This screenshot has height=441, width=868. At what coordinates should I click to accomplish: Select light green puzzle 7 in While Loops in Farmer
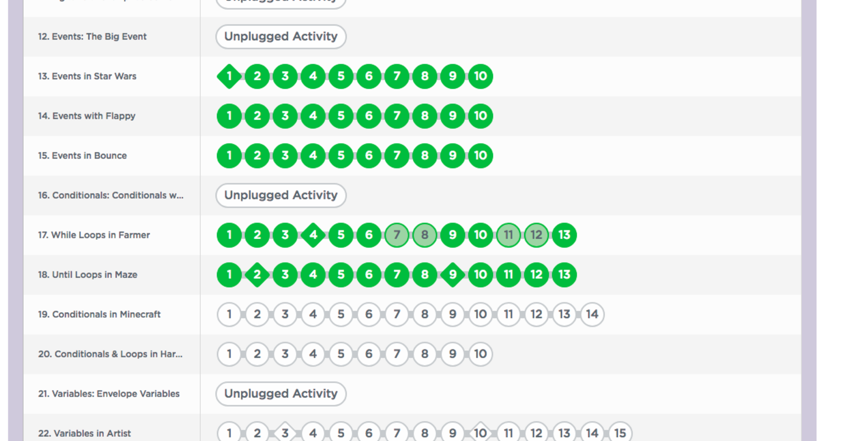pyautogui.click(x=397, y=235)
